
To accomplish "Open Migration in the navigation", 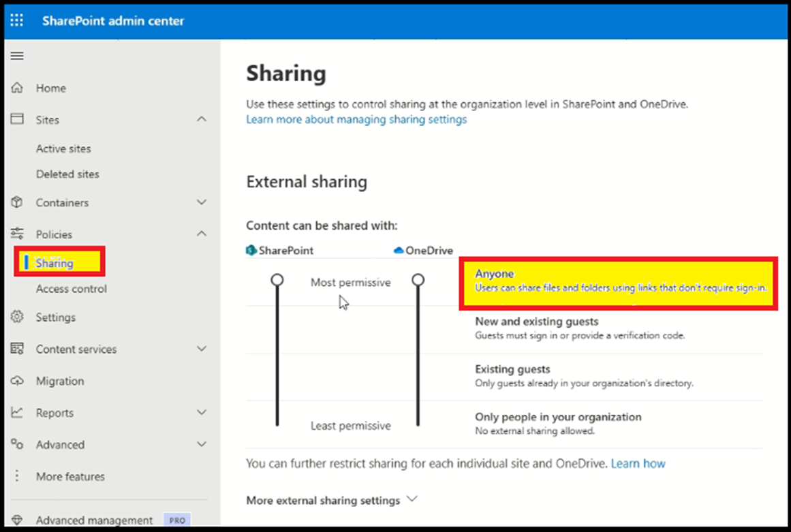I will coord(60,381).
